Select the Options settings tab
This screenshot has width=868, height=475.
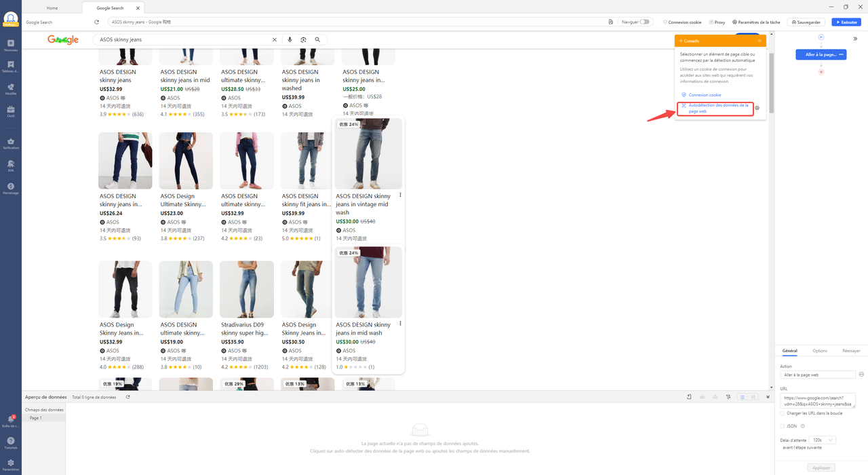820,351
